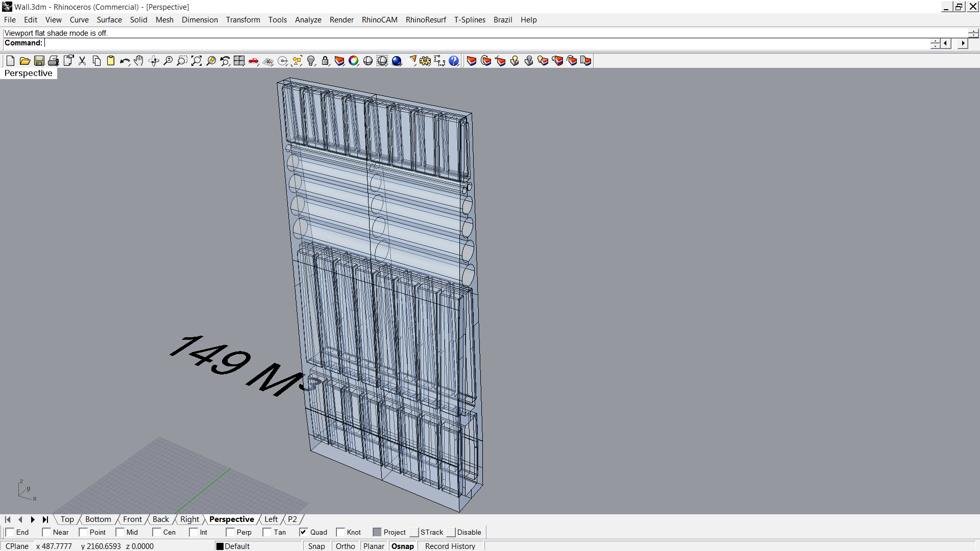Screen dimensions: 980x551
Task: Click the New file icon
Action: 10,61
